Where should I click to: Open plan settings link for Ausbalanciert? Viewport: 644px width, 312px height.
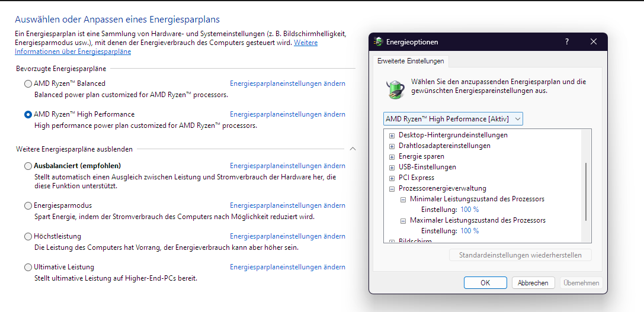(x=287, y=166)
